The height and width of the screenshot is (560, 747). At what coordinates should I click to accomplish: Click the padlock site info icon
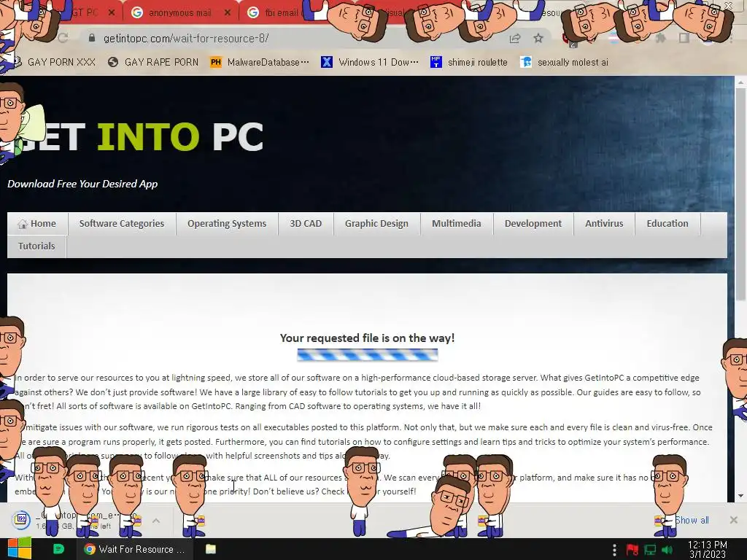pos(92,38)
